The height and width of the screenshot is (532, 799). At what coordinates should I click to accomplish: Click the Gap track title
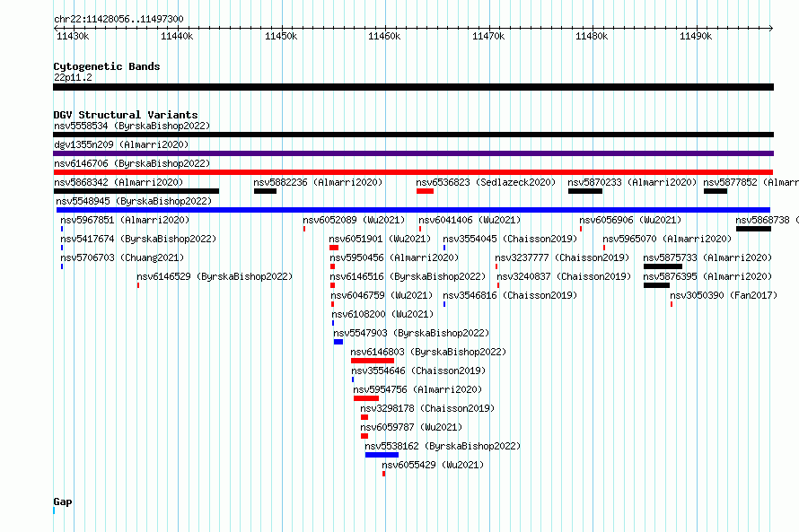pos(63,501)
